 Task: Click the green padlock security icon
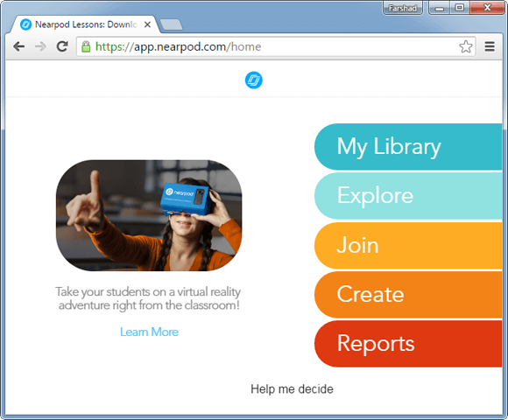click(86, 46)
